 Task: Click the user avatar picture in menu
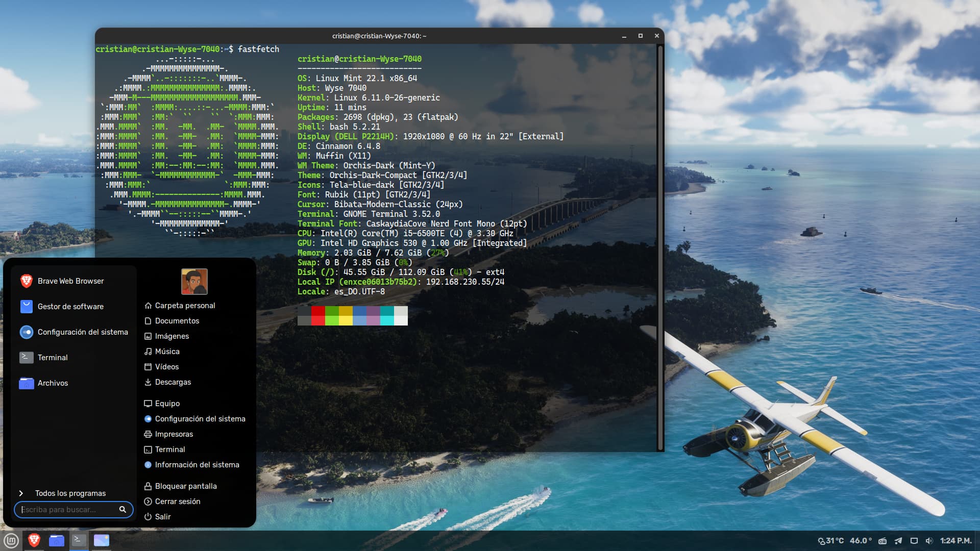pos(194,282)
